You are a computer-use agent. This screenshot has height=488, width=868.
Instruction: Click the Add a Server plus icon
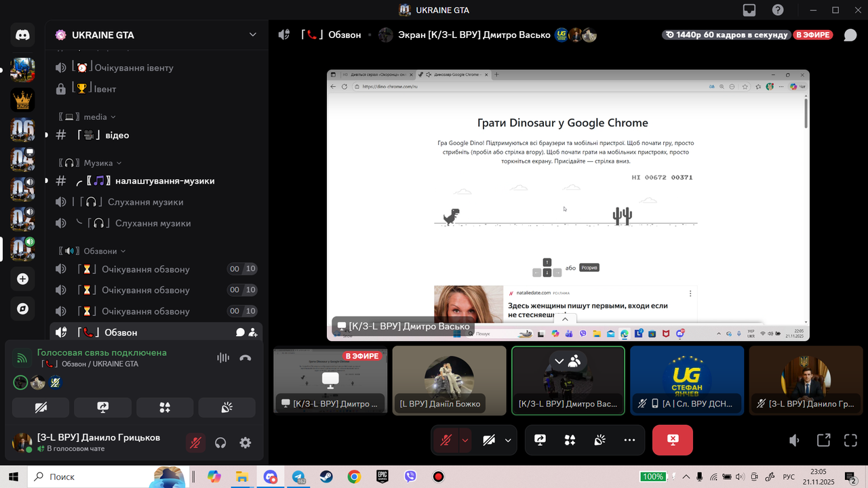pyautogui.click(x=22, y=279)
